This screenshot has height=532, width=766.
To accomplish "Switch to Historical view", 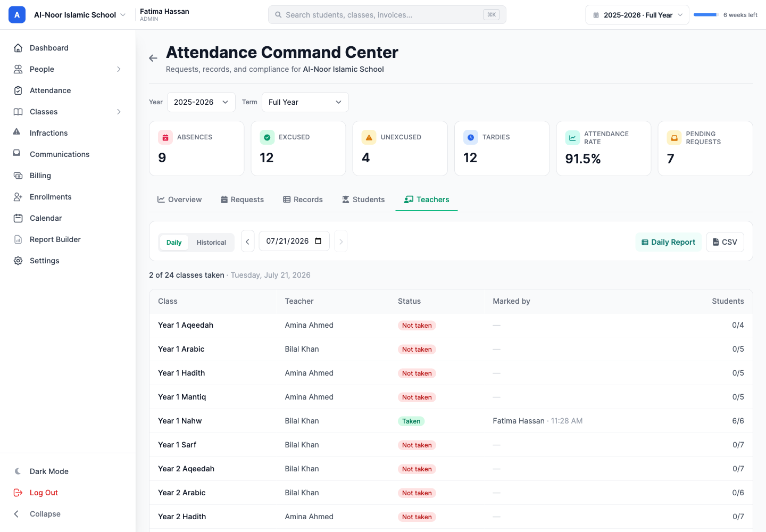I will pos(211,243).
